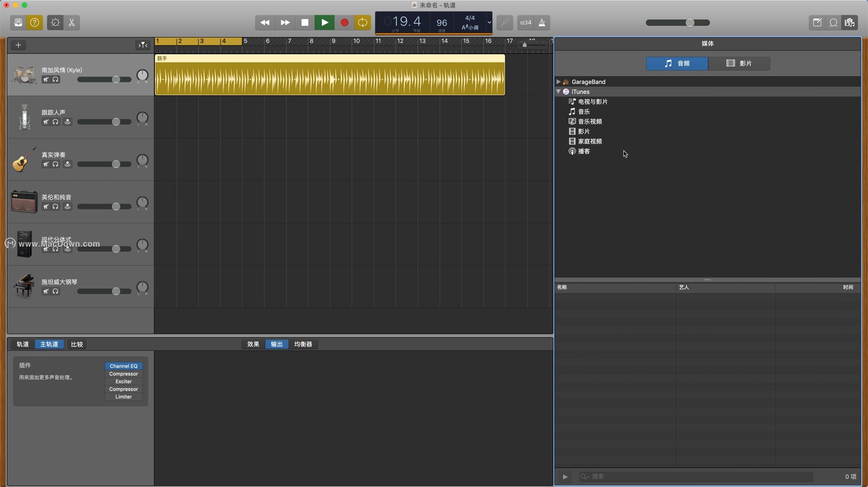Toggle the metronome icon
This screenshot has height=487, width=868.
542,23
